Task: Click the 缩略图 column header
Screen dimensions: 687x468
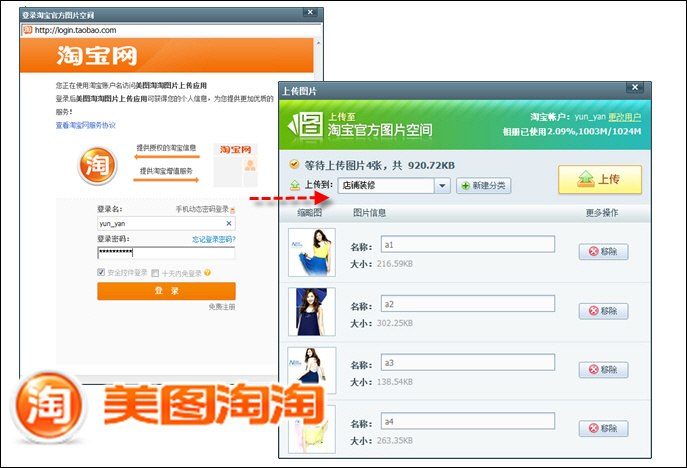Action: tap(310, 213)
